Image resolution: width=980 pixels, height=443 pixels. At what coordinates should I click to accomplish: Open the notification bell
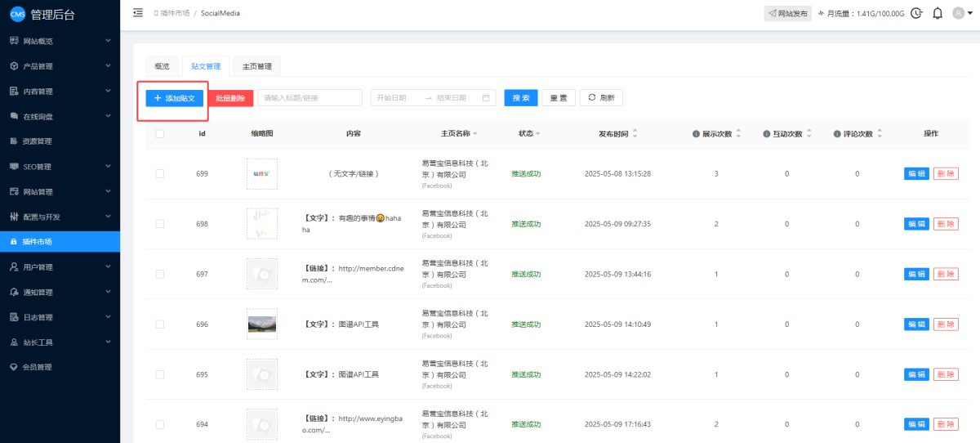(938, 13)
